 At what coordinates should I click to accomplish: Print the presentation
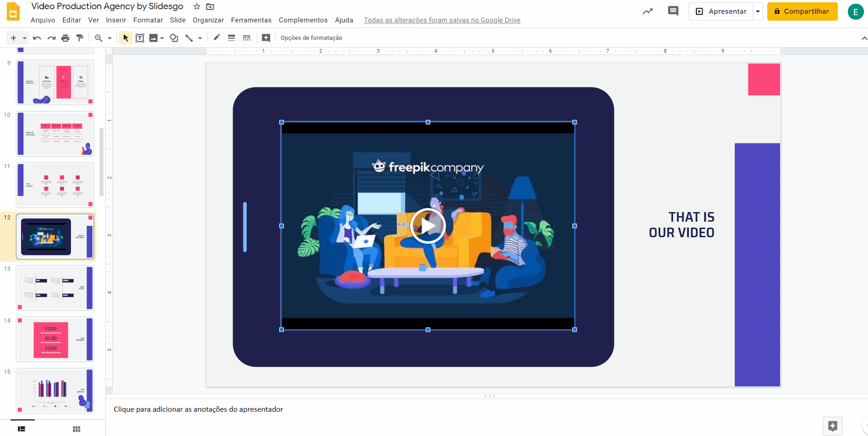tap(65, 38)
